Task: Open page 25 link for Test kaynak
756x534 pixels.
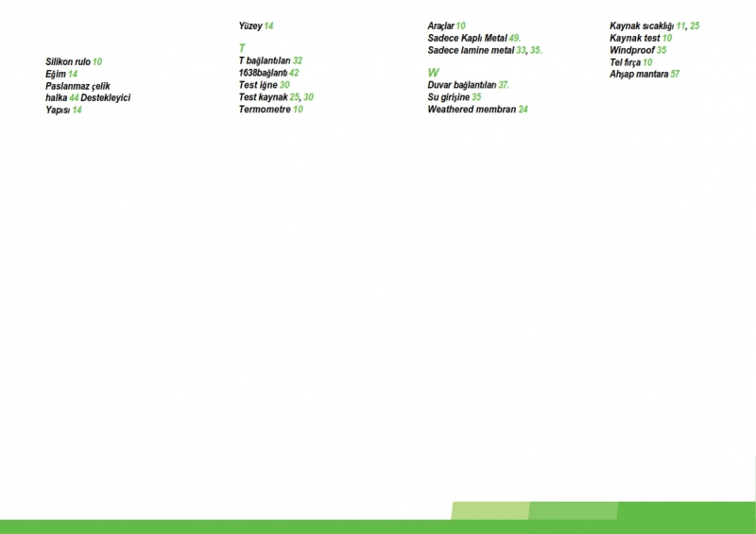Action: pyautogui.click(x=295, y=97)
